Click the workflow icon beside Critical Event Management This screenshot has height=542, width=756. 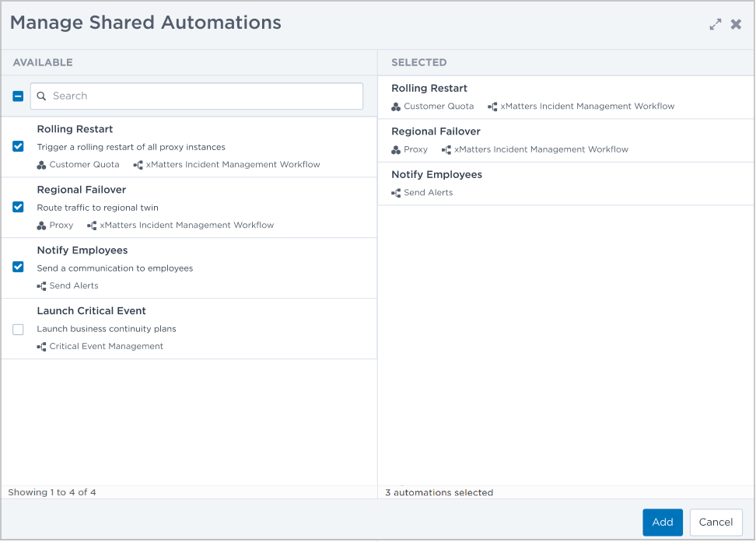(41, 347)
